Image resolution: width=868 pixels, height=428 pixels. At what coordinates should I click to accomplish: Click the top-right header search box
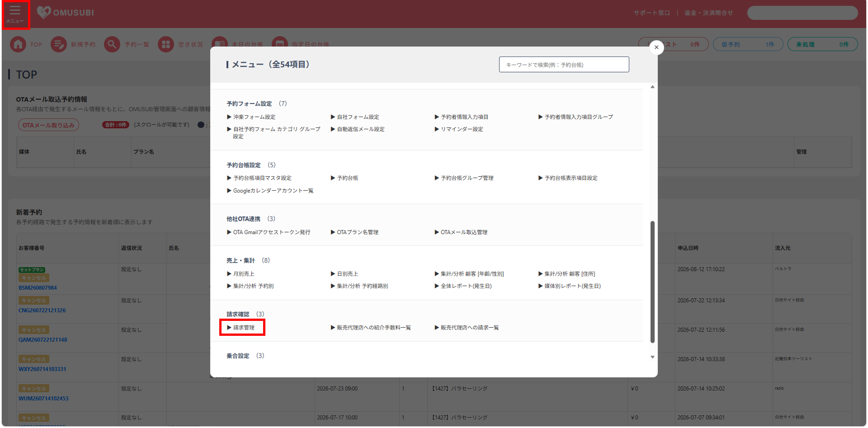pyautogui.click(x=802, y=13)
